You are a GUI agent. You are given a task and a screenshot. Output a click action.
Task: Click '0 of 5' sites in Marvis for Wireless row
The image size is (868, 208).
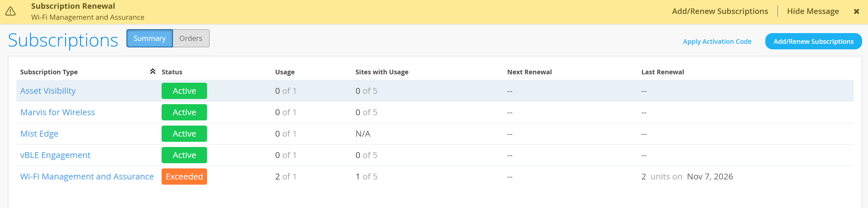[366, 112]
